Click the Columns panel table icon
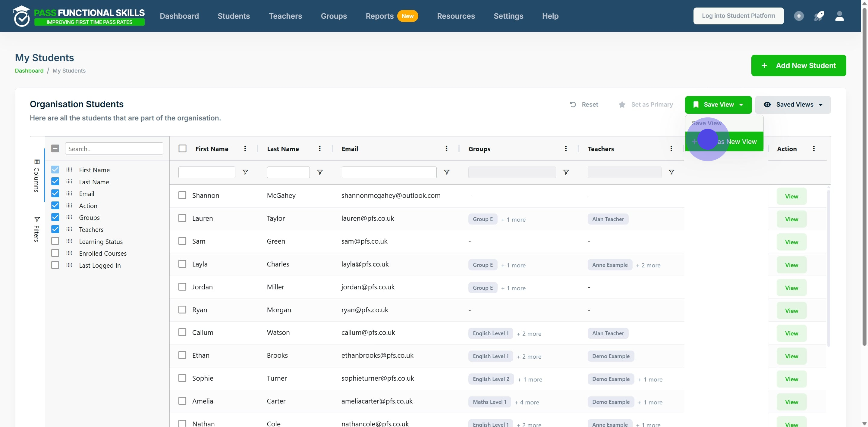Screen dimensions: 868x427 (x=37, y=162)
